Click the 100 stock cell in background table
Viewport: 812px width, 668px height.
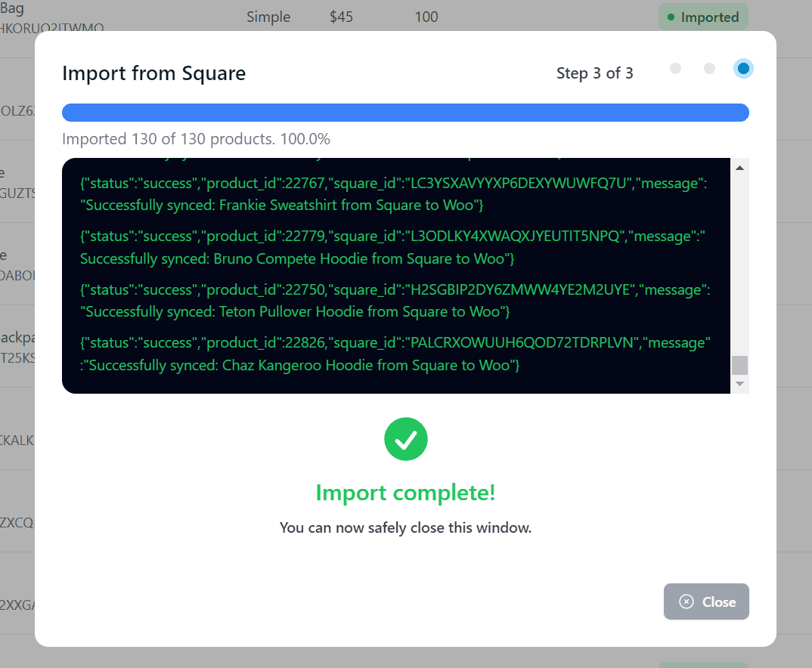(426, 17)
